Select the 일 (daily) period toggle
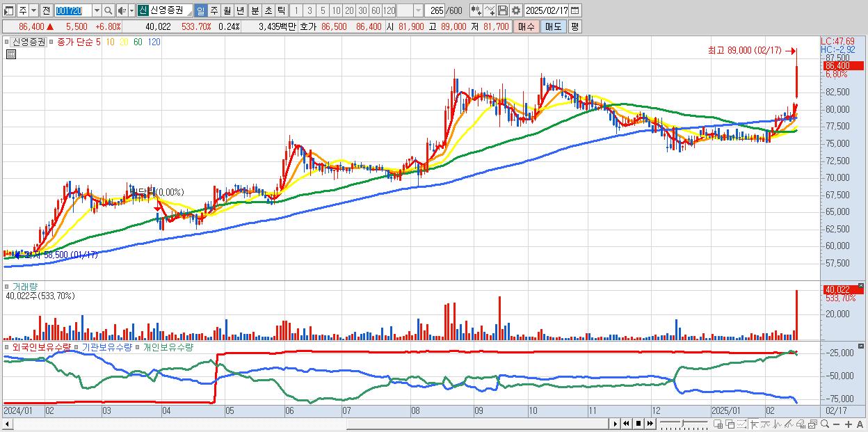Viewport: 868px width, 432px height. click(200, 10)
